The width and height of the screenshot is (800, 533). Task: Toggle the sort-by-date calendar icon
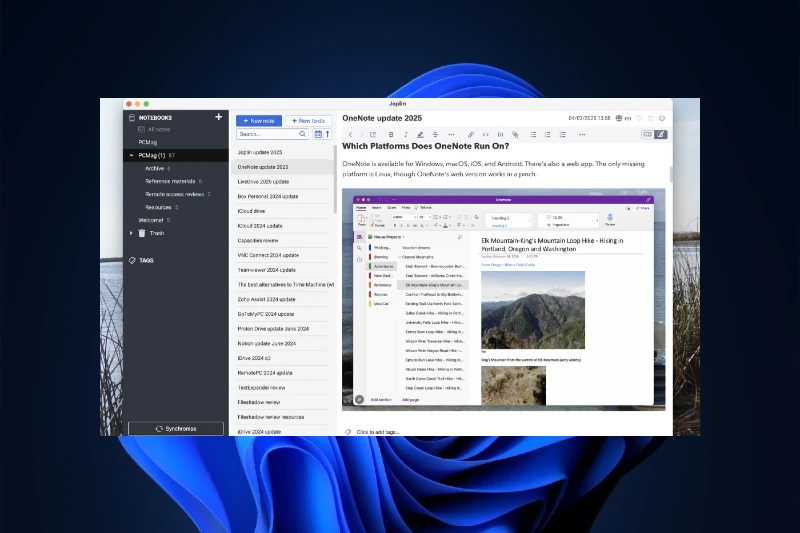tap(318, 134)
